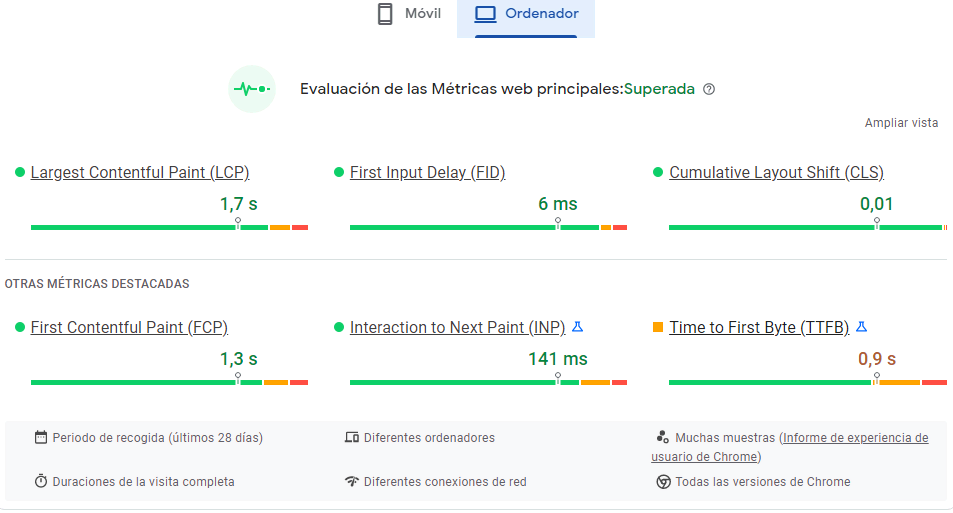Screen dimensions: 953x513
Task: Click the LCP distribution bar marker
Action: (x=237, y=224)
